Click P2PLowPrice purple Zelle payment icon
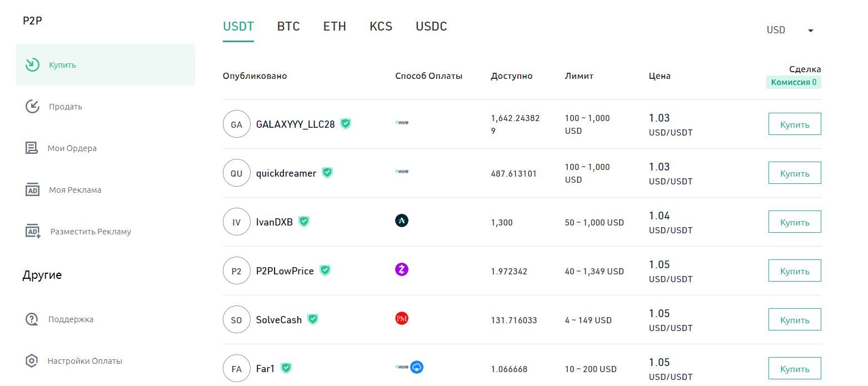The image size is (868, 386). 401,270
